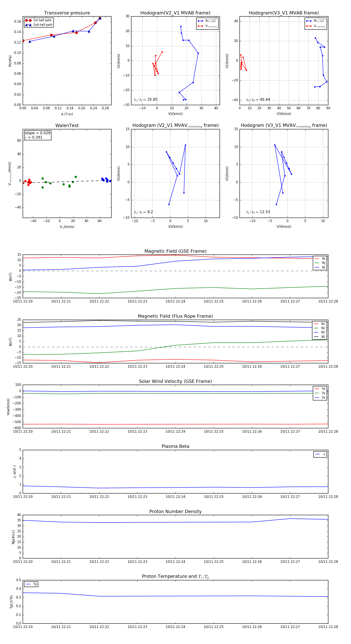This screenshot has height=644, width=351.
Task: Select "By" in GSE magnetic field legend
Action: (320, 263)
